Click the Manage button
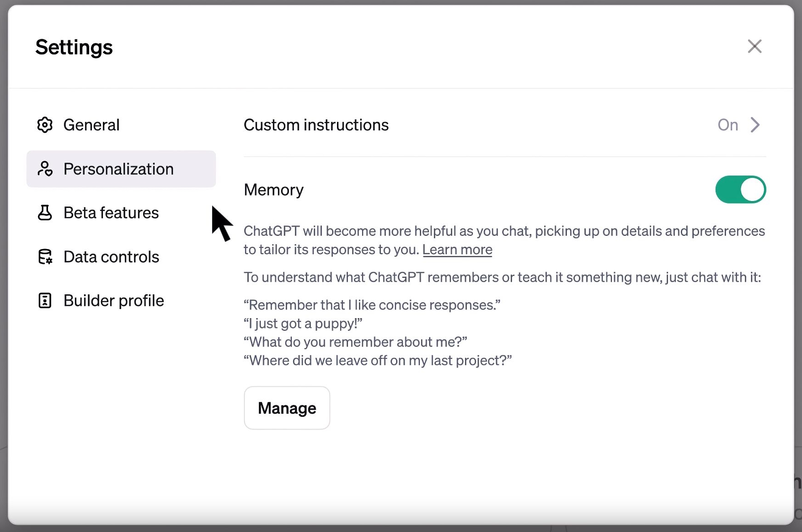Image resolution: width=802 pixels, height=532 pixels. pos(287,408)
